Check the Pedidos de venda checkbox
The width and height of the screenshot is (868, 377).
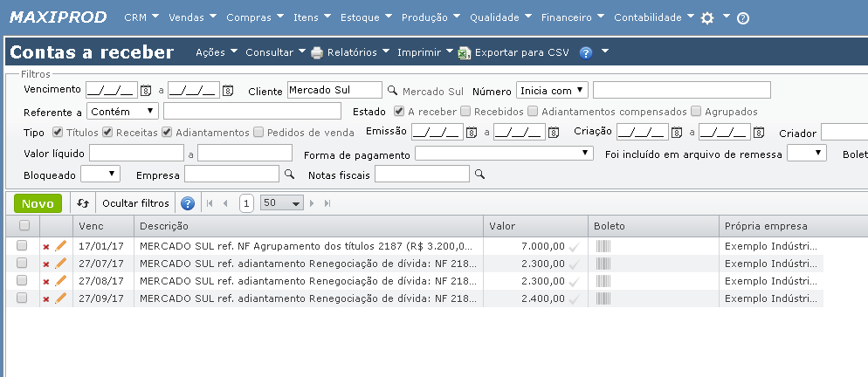click(258, 133)
